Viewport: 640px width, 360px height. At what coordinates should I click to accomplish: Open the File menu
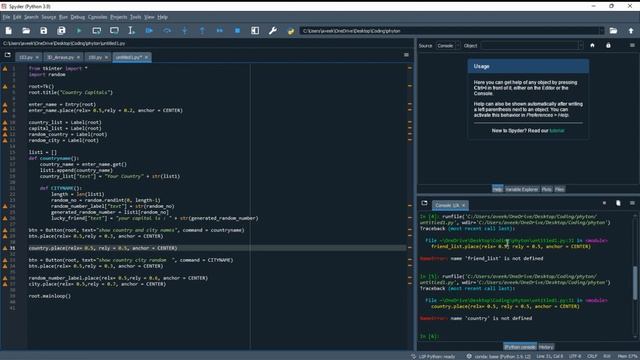[6, 17]
